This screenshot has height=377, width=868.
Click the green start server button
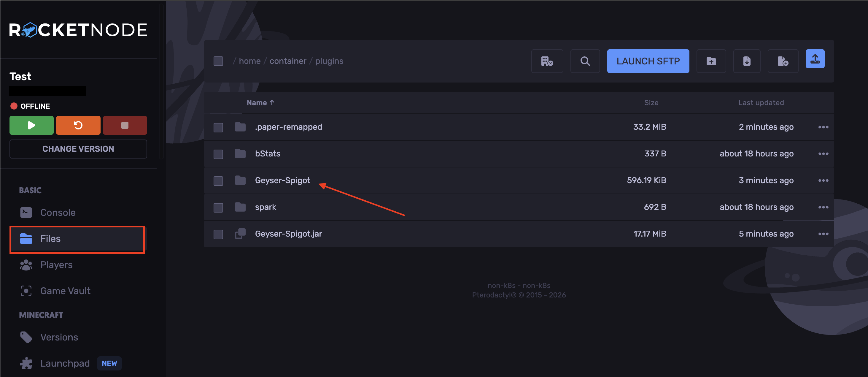pyautogui.click(x=31, y=125)
